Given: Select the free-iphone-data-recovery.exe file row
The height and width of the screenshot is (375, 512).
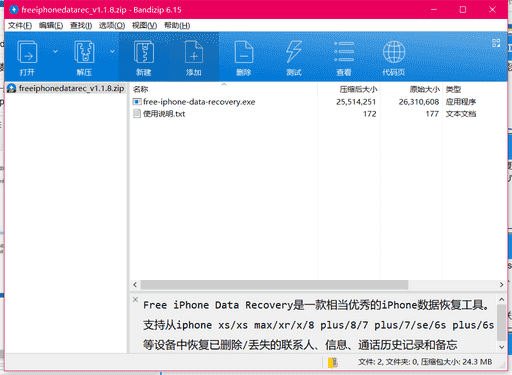Looking at the screenshot, I should (x=318, y=102).
